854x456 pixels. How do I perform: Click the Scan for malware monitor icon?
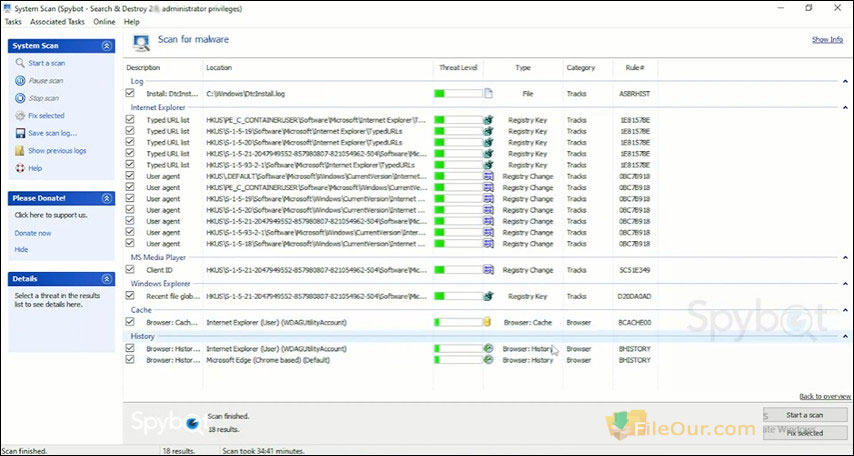[141, 43]
